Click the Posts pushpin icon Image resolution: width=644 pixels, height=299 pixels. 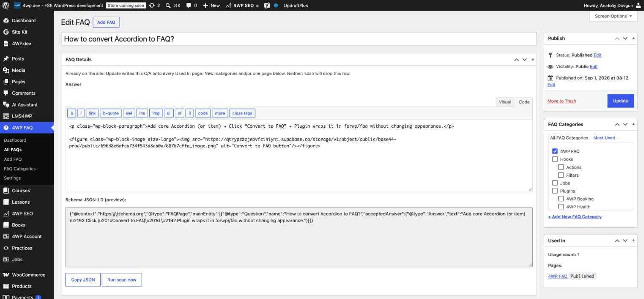6,59
